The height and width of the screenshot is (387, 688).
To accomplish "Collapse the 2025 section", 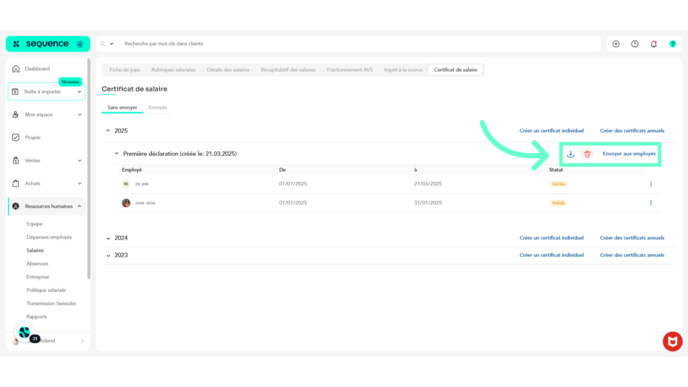I will [x=108, y=131].
